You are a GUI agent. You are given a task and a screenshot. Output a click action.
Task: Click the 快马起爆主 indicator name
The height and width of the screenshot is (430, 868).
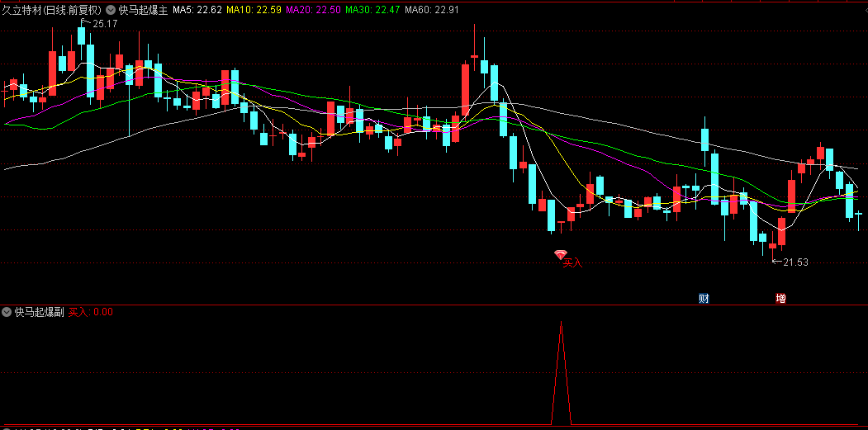[x=142, y=9]
